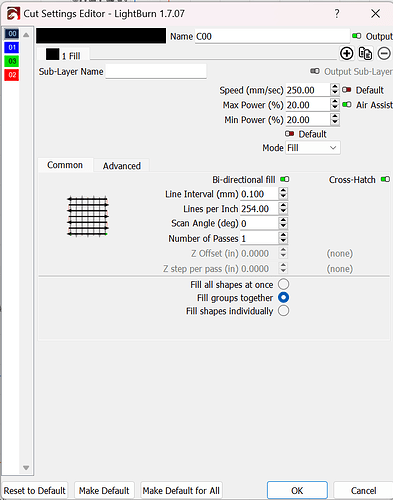Increase Speed with up stepper arrow
The image size is (393, 500).
(335, 87)
